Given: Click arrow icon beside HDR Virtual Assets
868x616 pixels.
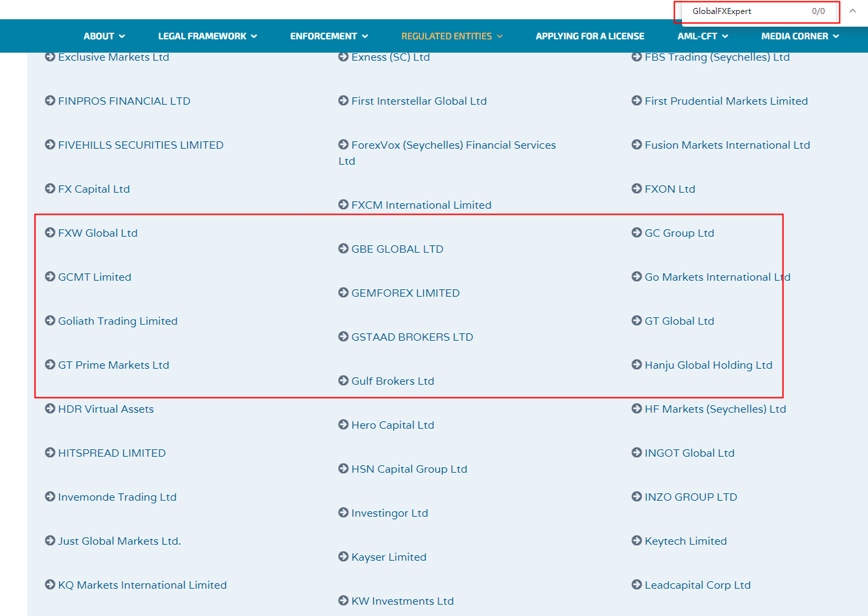Looking at the screenshot, I should (x=50, y=409).
